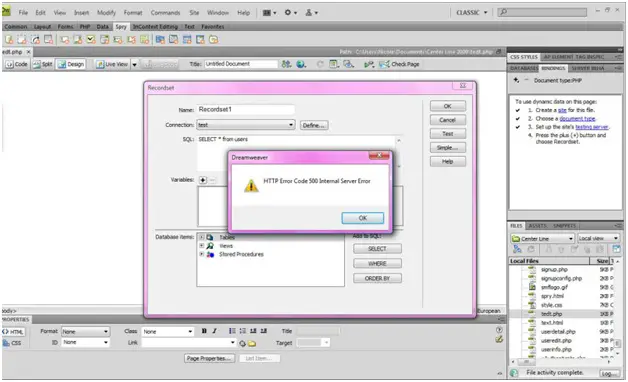Add WHERE to the SQL
This screenshot has height=382, width=628.
click(x=377, y=263)
